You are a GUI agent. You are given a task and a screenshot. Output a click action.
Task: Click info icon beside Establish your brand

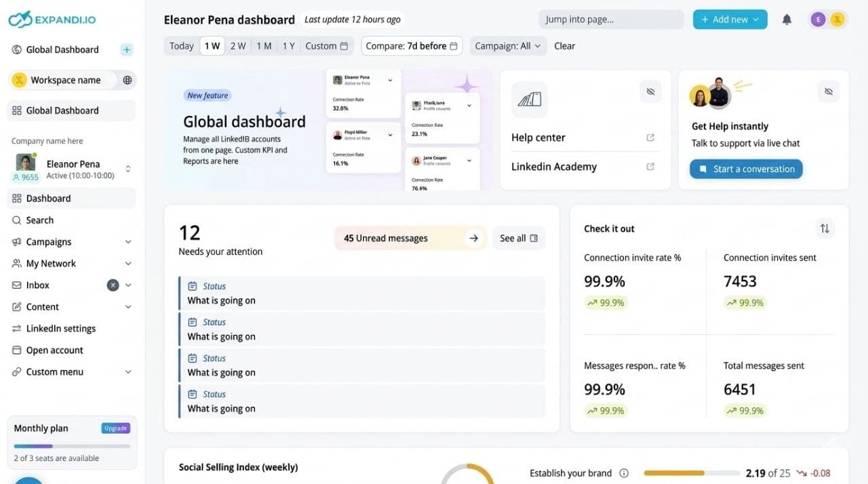tap(624, 473)
